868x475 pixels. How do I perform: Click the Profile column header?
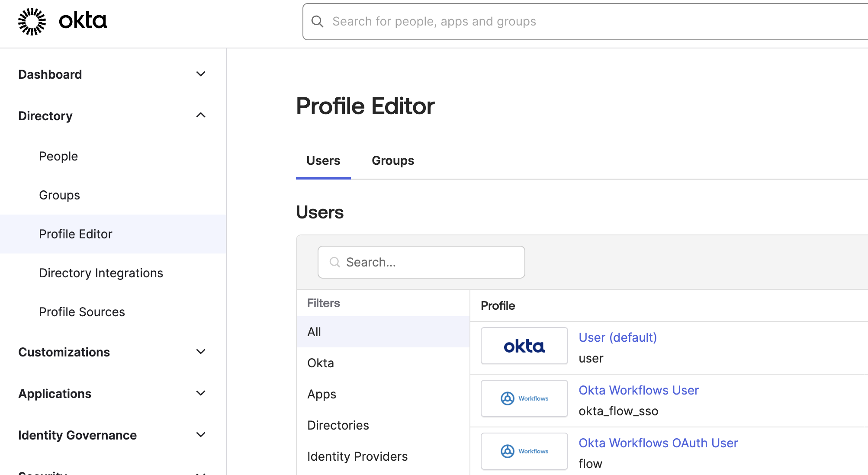click(498, 306)
